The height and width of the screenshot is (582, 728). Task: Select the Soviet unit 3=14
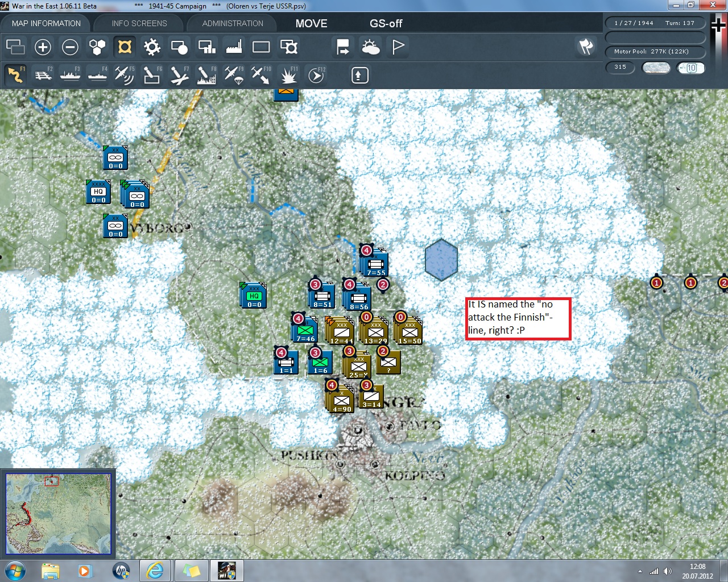[x=371, y=397]
